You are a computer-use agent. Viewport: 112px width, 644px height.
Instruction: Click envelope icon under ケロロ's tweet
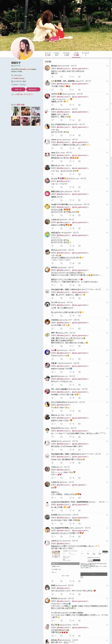[x=79, y=478]
